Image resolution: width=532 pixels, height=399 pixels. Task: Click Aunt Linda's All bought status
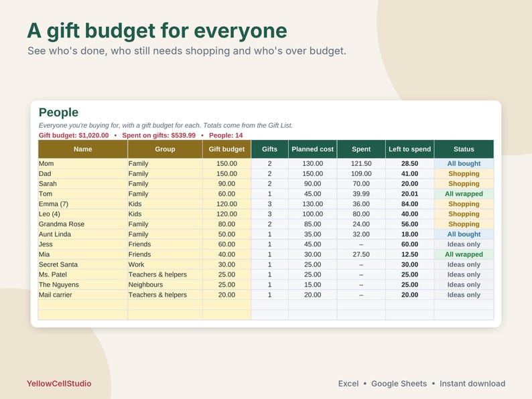tap(464, 234)
